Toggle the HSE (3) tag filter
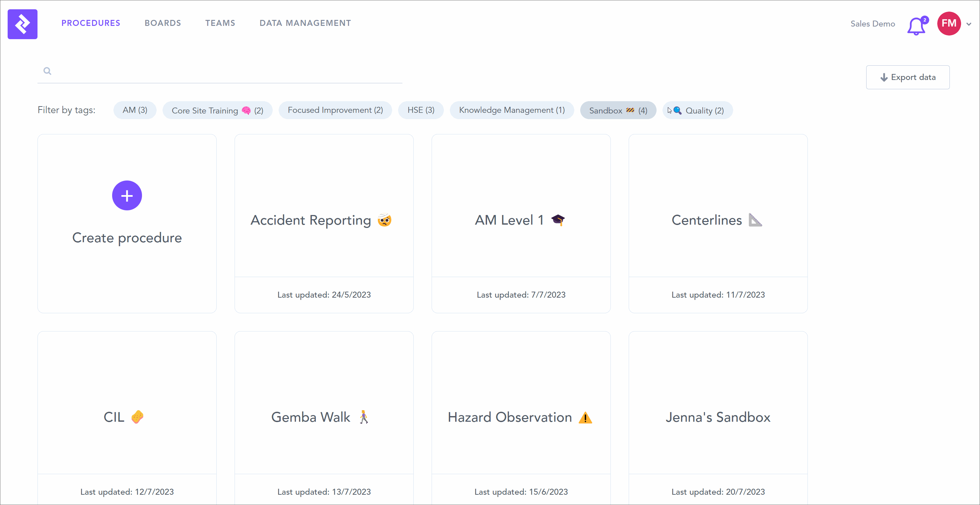Image resolution: width=980 pixels, height=505 pixels. pos(420,110)
